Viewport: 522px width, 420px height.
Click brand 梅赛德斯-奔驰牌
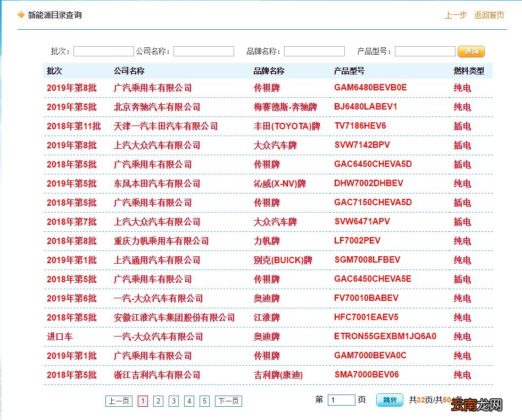(285, 107)
